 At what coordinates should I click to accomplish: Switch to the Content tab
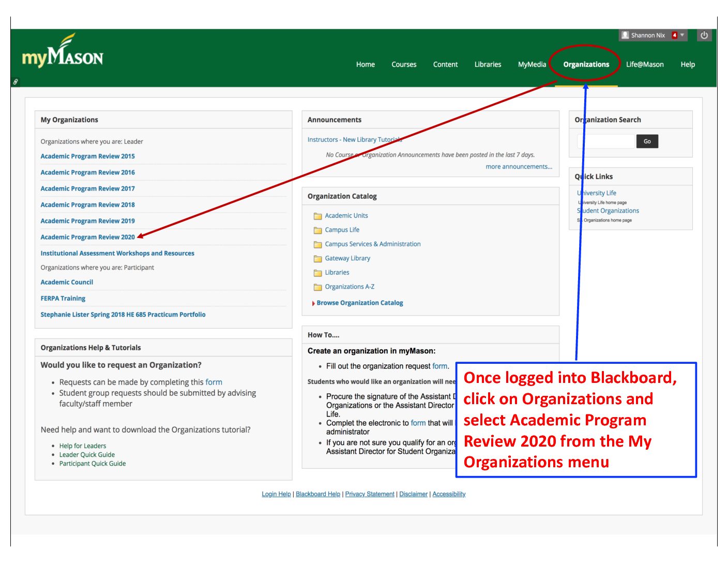(445, 65)
